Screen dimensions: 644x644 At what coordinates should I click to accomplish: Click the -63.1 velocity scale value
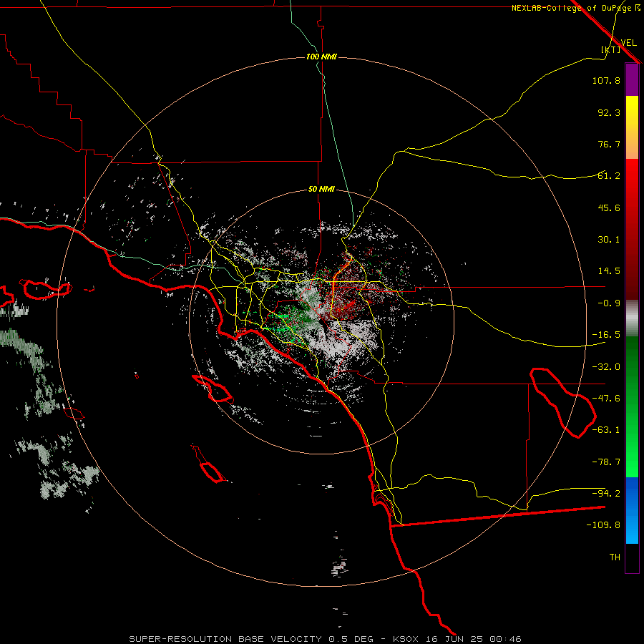[606, 430]
